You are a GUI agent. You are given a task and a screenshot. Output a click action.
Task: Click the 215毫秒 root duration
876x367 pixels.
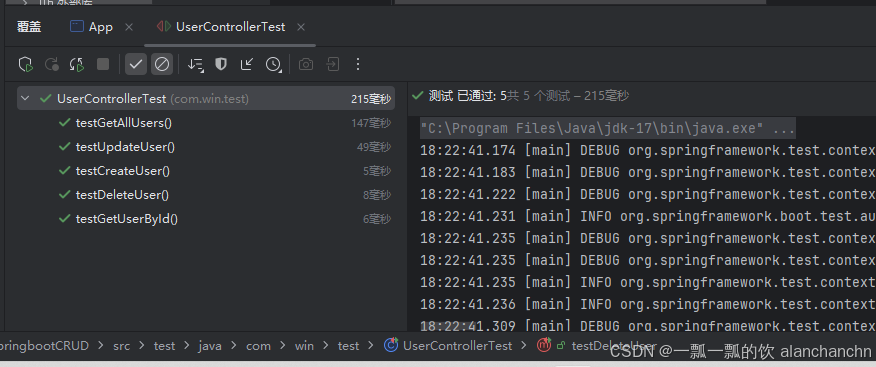pos(371,99)
